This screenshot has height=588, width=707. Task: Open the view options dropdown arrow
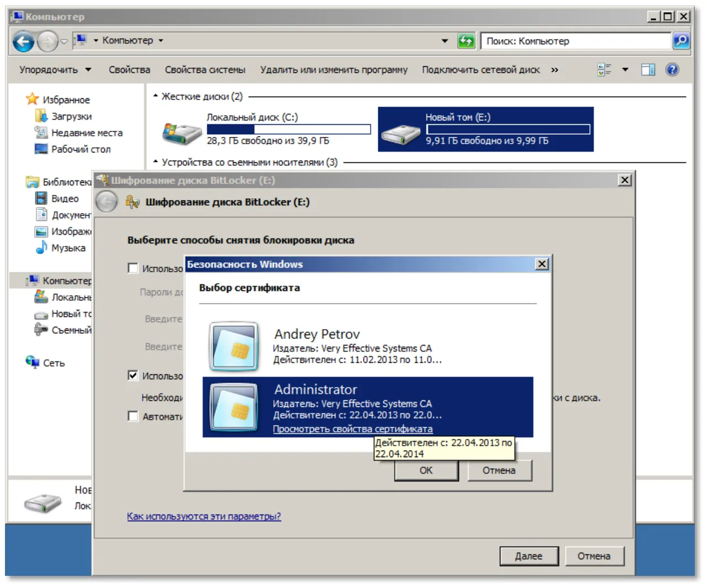click(x=625, y=70)
